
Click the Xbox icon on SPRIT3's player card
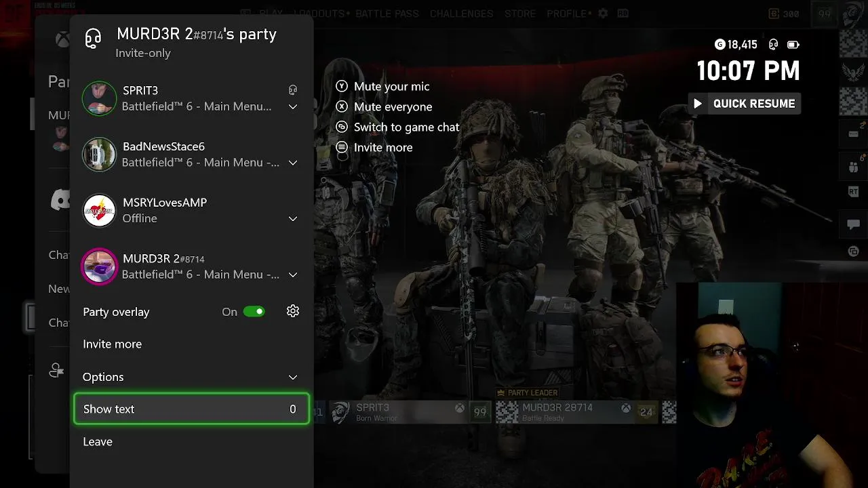459,409
